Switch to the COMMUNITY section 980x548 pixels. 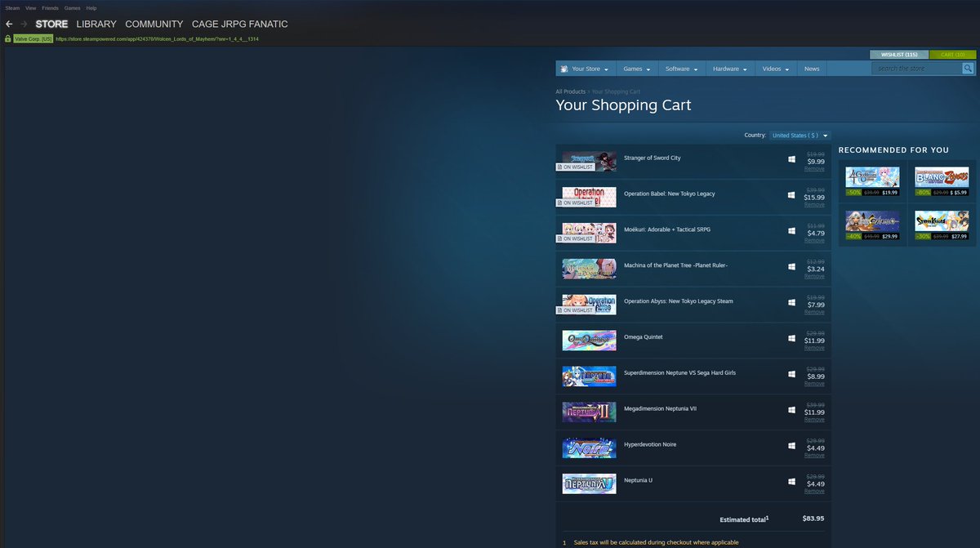pos(154,24)
